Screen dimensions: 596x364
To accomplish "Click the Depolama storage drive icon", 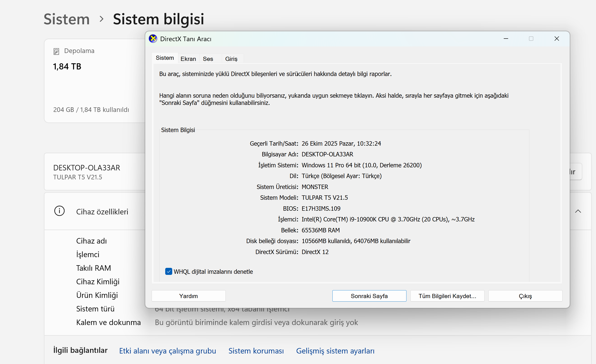I will click(56, 51).
